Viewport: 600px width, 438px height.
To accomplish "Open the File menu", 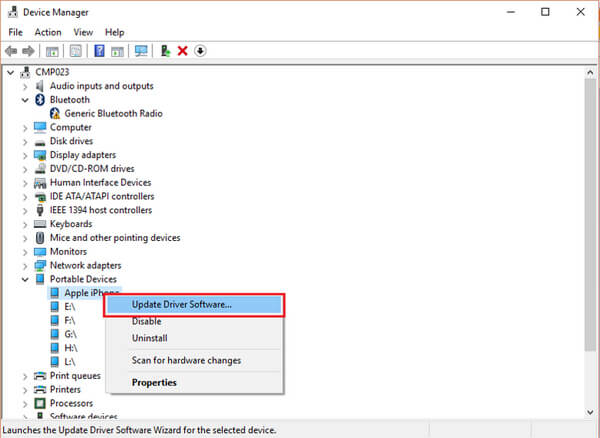I will 15,32.
